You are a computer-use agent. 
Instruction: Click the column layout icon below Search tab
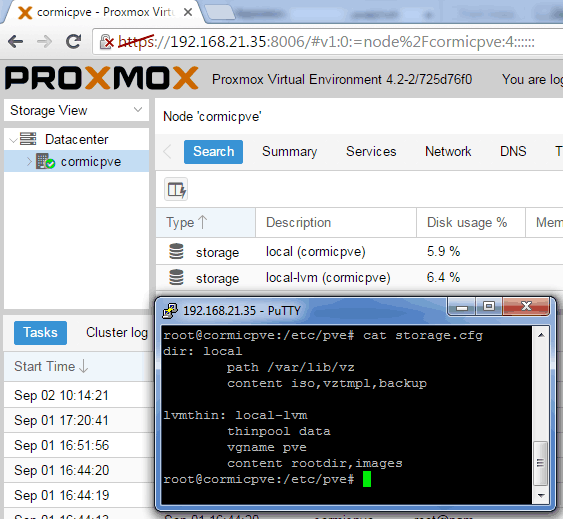176,189
